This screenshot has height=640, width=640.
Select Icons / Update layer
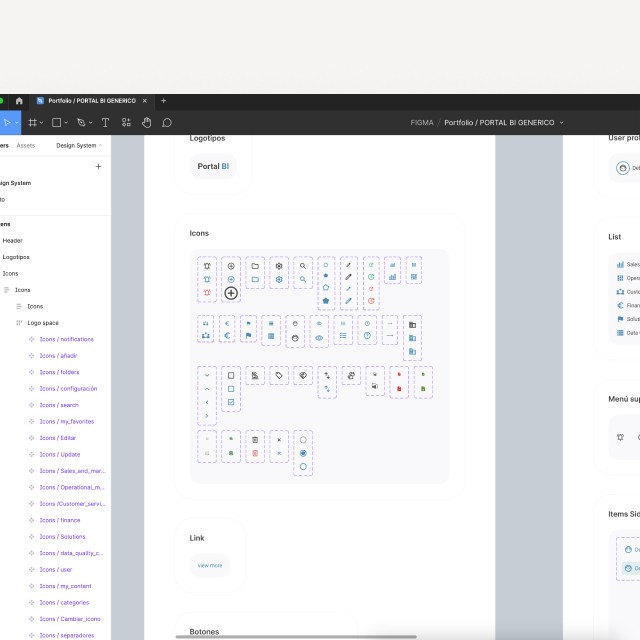click(x=60, y=454)
